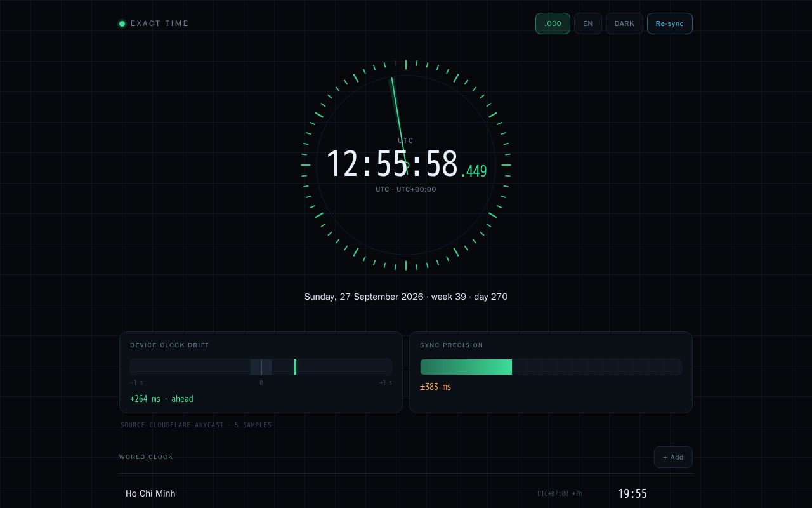Viewport: 812px width, 508px height.
Task: Click the green drift marker on the drift bar
Action: [x=295, y=367]
